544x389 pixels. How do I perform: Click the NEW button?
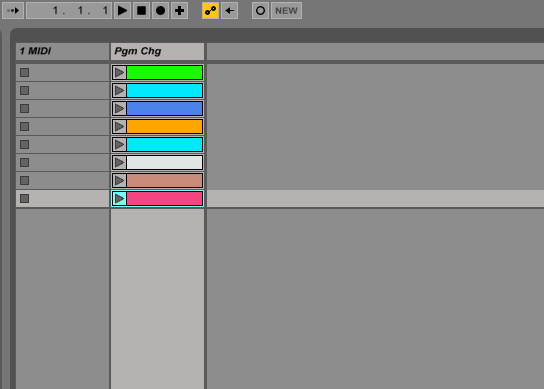click(x=286, y=11)
